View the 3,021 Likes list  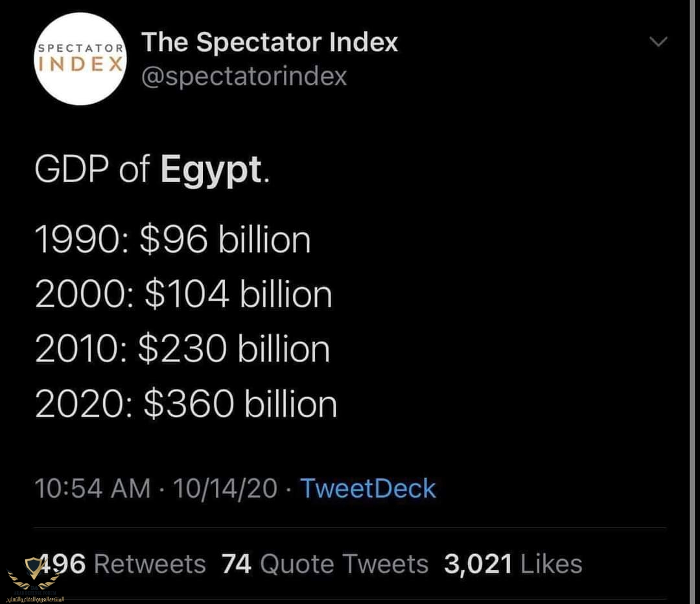point(513,564)
